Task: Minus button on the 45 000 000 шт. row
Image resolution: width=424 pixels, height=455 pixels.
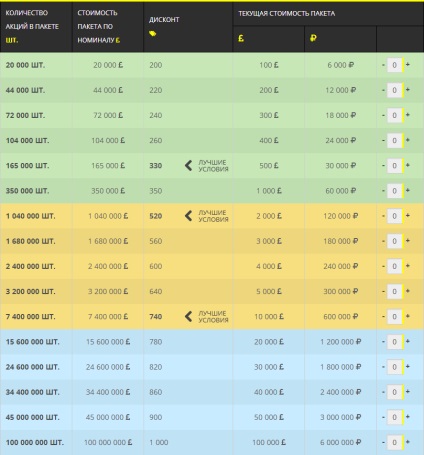Action: coord(383,417)
